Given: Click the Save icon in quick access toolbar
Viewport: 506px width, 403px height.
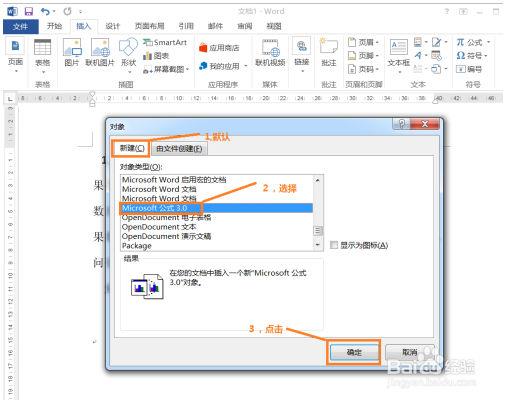Looking at the screenshot, I should coord(29,12).
